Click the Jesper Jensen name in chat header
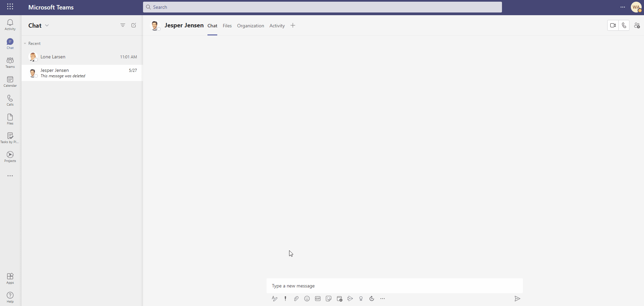The width and height of the screenshot is (644, 306). [184, 25]
